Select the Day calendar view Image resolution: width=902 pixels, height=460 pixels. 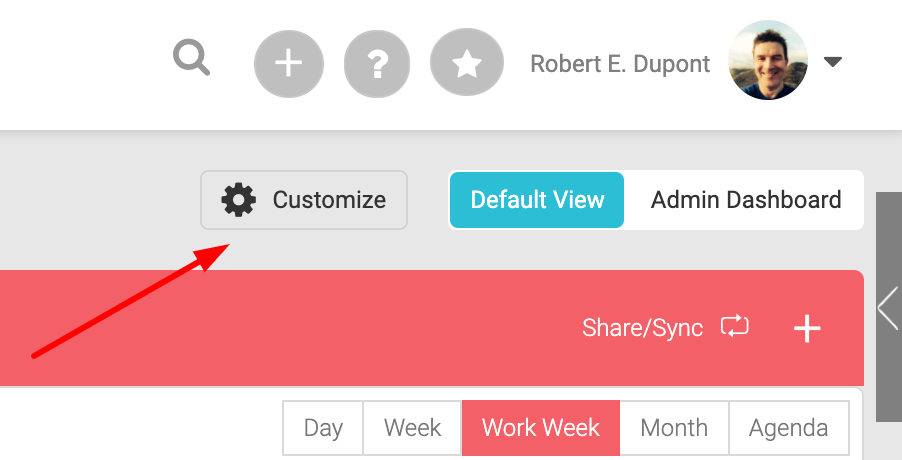tap(323, 428)
